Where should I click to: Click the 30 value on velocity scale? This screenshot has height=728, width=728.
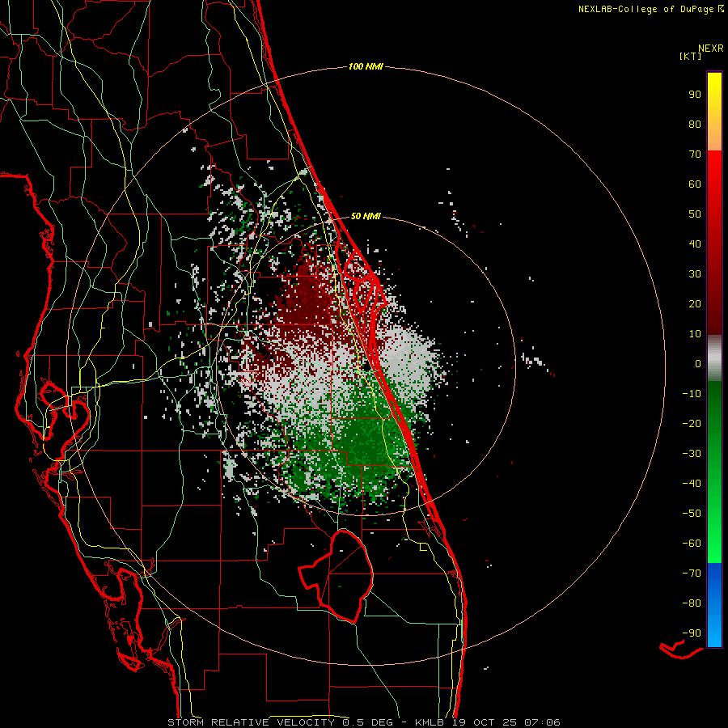[x=695, y=274]
